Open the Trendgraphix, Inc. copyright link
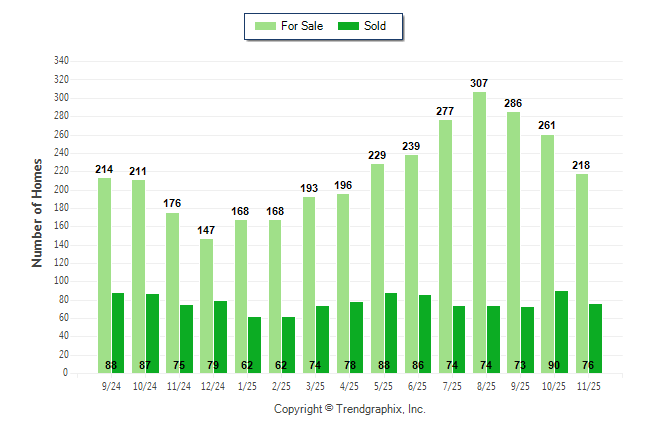The image size is (646, 434). click(350, 410)
